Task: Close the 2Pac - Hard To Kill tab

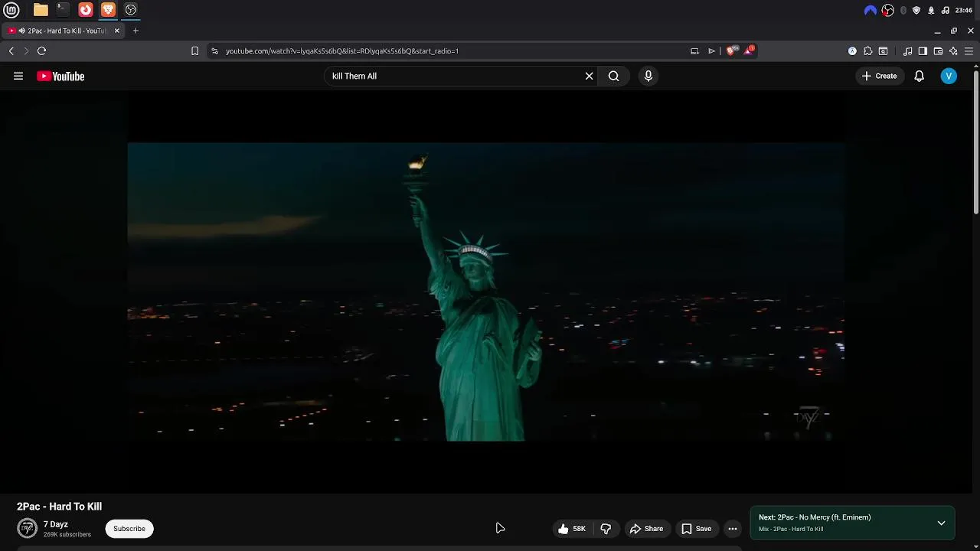Action: coord(117,31)
